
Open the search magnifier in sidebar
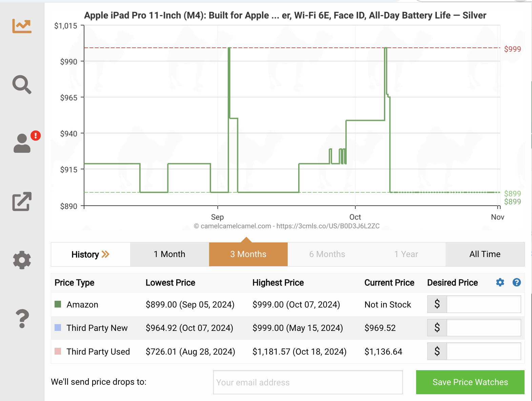pos(22,84)
